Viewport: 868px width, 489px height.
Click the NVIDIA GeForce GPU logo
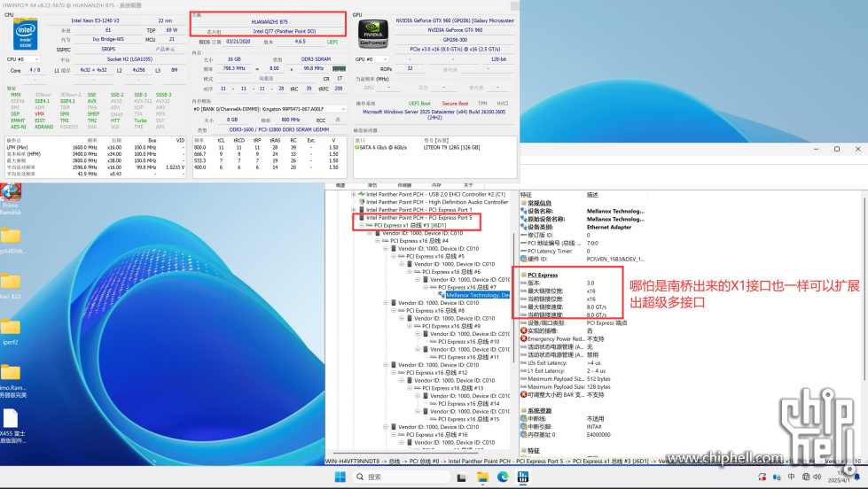click(373, 33)
